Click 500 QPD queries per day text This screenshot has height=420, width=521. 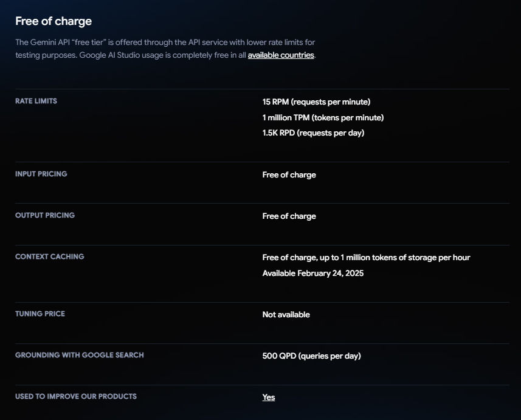coord(312,356)
